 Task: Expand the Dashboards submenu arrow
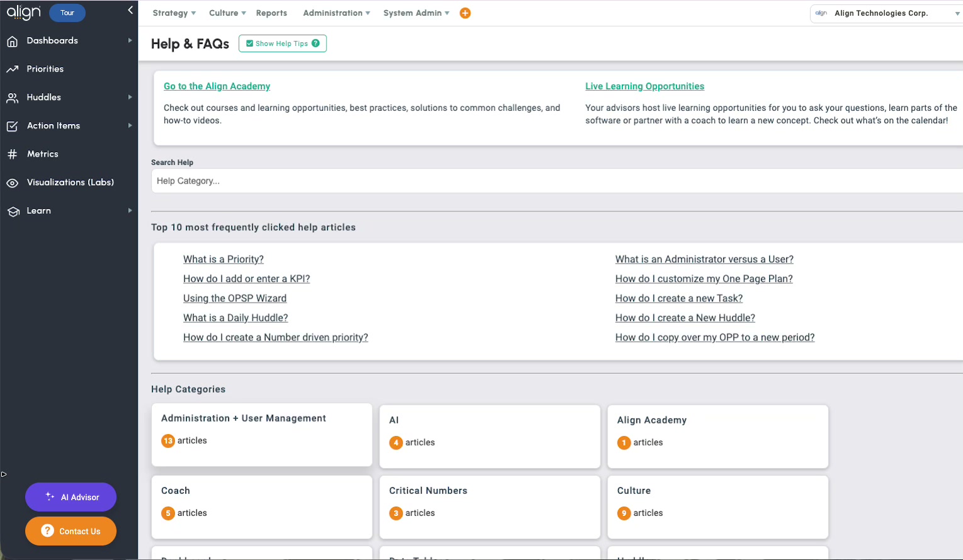pyautogui.click(x=130, y=40)
